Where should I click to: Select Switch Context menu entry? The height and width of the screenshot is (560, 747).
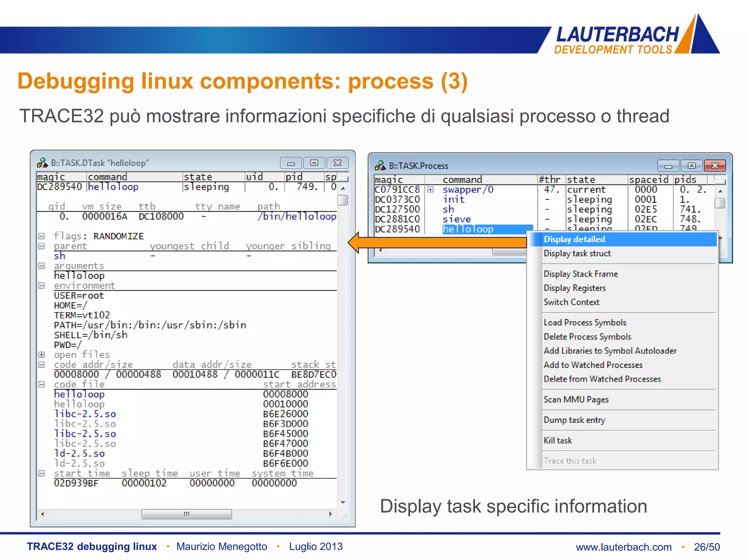[x=571, y=302]
